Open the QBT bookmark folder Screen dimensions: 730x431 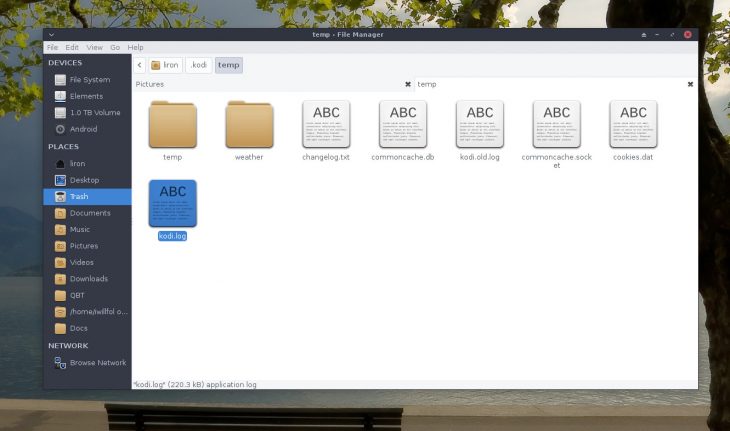[88, 296]
